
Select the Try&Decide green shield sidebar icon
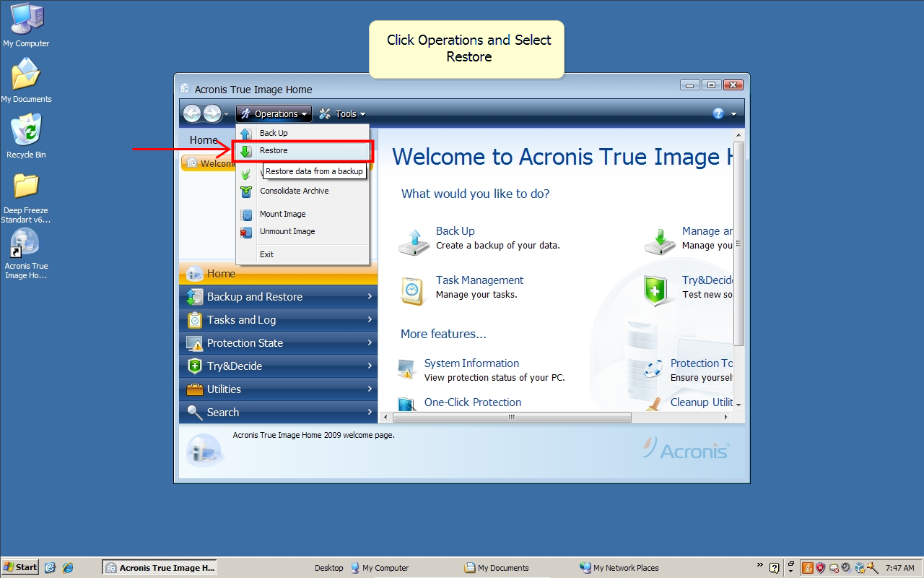point(195,366)
